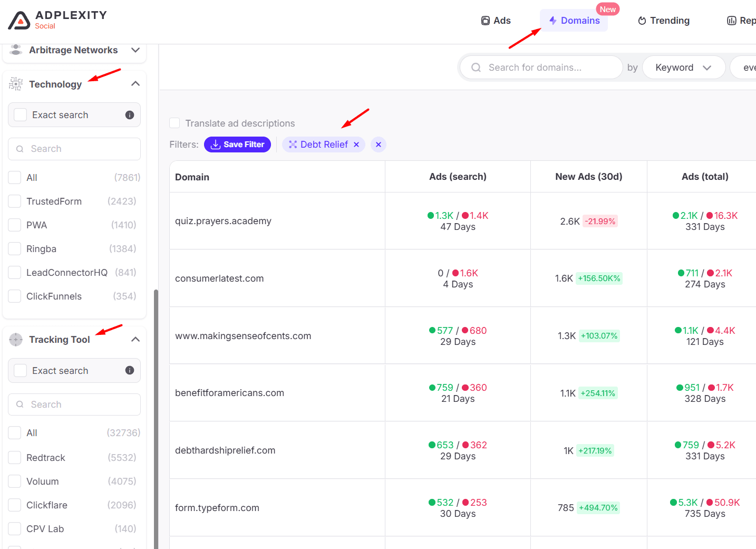
Task: Check the CPV Lab tracking tool filter
Action: 15,529
